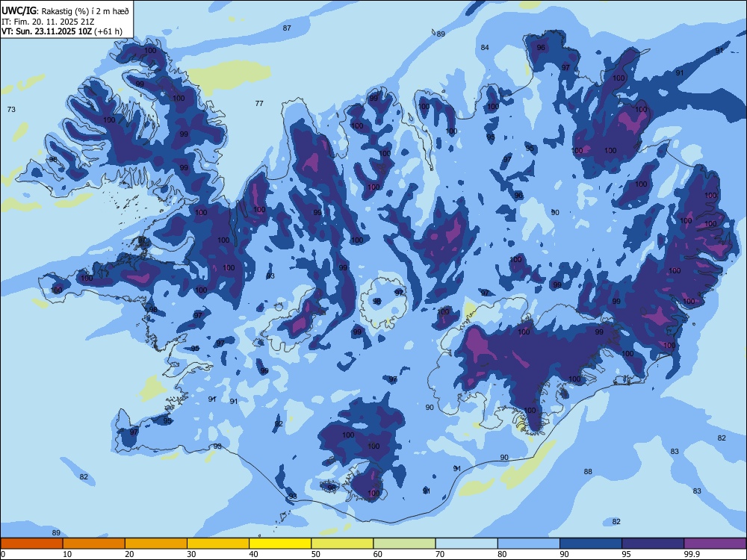Click the title line 'UWC/IG: Rakastig (%) í 2 m hæð'
This screenshot has height=560, width=747.
point(65,11)
